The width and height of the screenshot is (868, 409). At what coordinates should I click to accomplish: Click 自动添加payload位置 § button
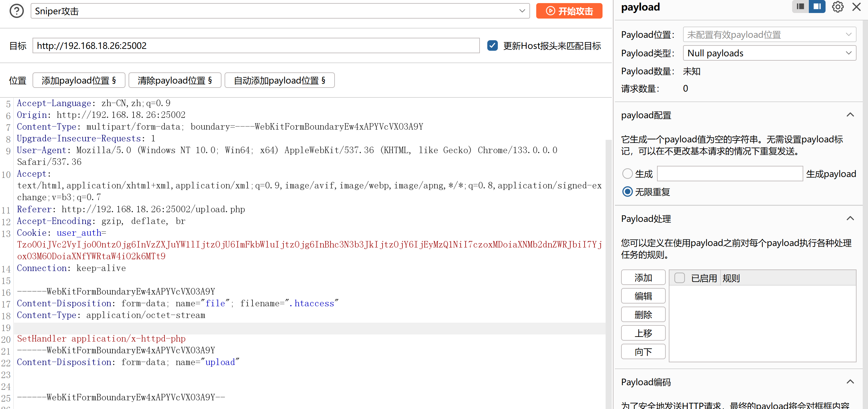(279, 80)
